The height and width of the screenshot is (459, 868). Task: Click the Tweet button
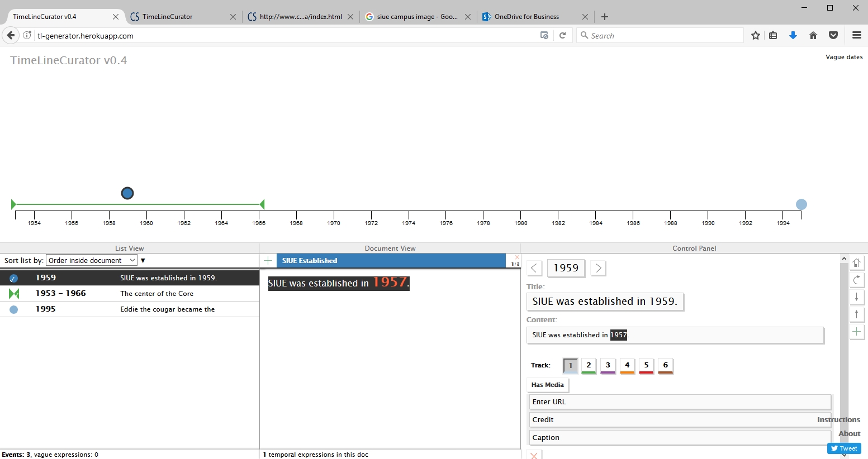[x=844, y=448]
